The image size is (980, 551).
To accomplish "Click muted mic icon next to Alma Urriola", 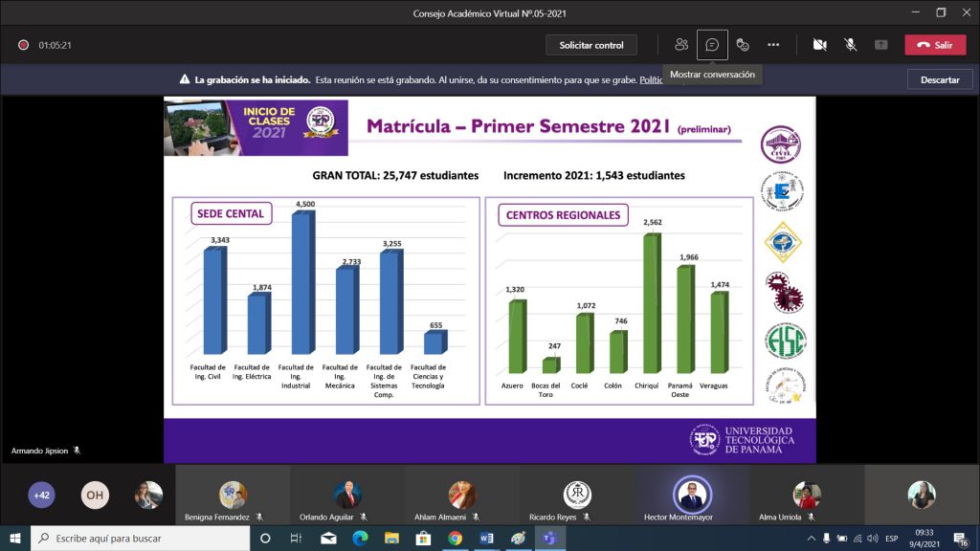I will coord(812,518).
